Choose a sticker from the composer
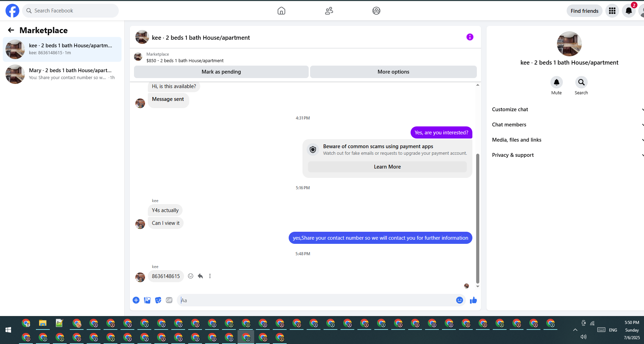 click(158, 300)
